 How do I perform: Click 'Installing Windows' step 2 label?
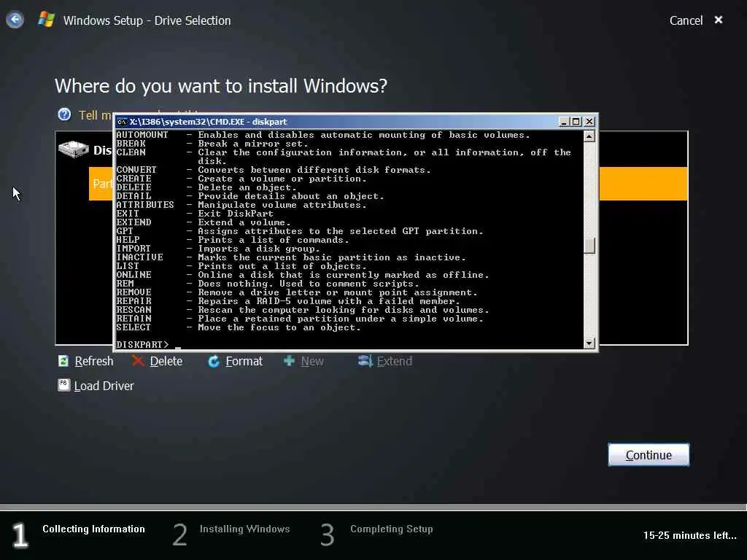245,529
